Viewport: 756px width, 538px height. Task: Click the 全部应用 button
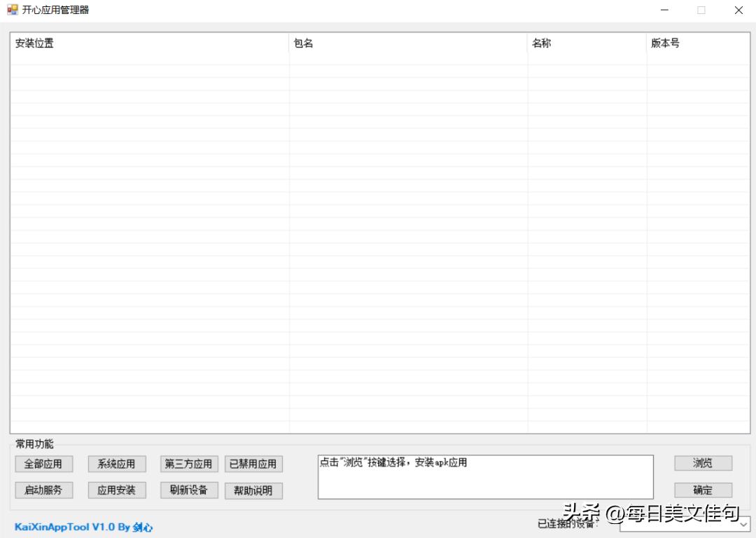[x=43, y=464]
